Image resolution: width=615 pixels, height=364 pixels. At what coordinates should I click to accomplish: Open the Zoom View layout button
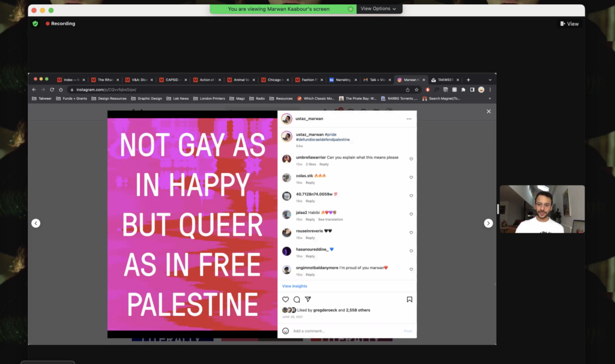(x=569, y=24)
